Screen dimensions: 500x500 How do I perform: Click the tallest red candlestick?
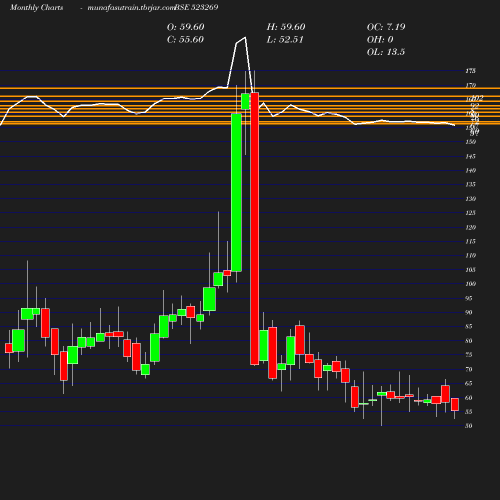point(255,229)
